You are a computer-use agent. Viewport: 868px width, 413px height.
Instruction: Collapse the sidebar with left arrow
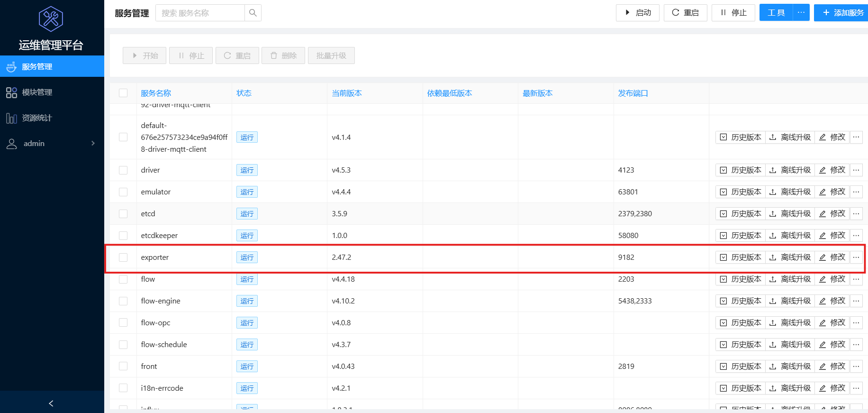tap(51, 403)
